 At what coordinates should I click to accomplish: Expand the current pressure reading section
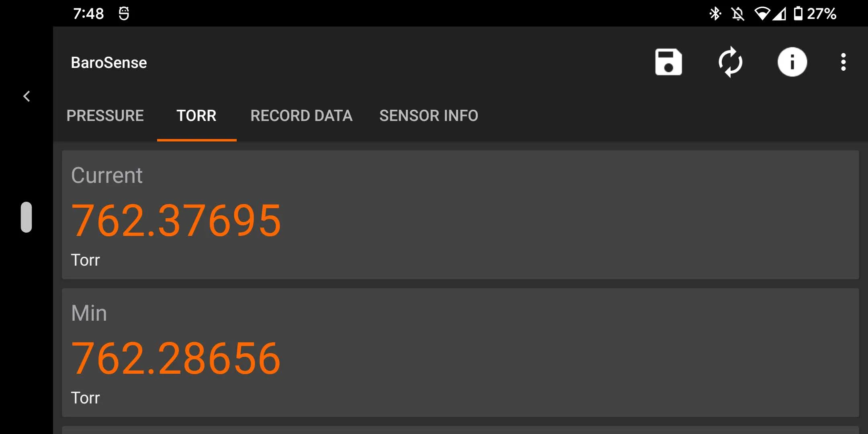point(456,215)
